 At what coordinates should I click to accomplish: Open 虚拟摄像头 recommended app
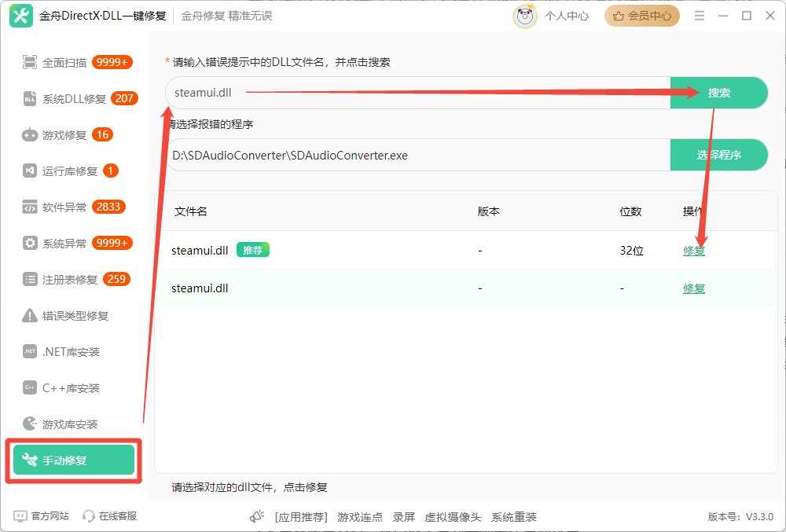453,517
